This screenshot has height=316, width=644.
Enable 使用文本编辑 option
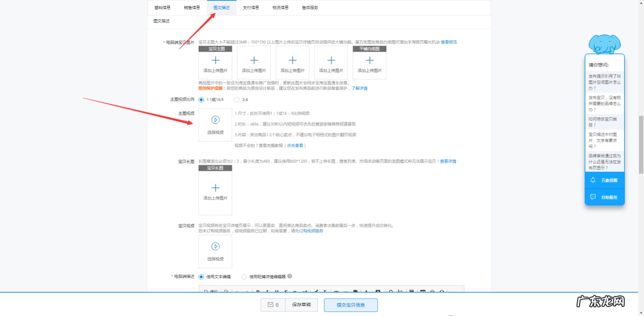click(200, 276)
